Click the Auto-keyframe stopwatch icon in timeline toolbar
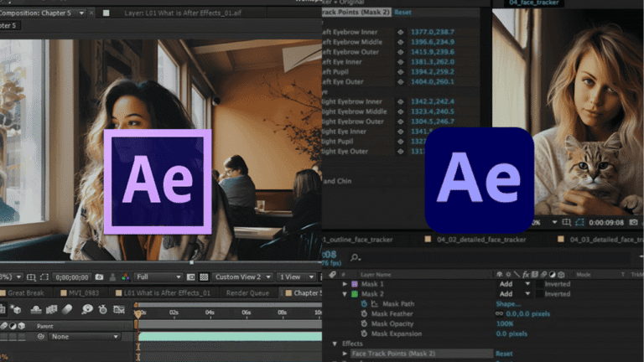 [x=102, y=309]
